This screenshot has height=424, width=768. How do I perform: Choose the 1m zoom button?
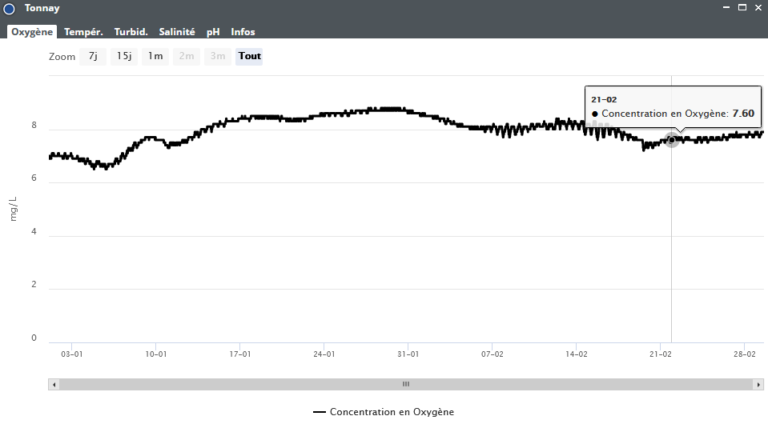point(155,56)
